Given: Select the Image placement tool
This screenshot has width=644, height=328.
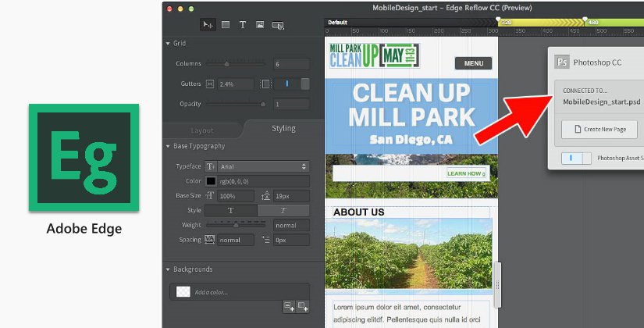Looking at the screenshot, I should click(x=260, y=25).
